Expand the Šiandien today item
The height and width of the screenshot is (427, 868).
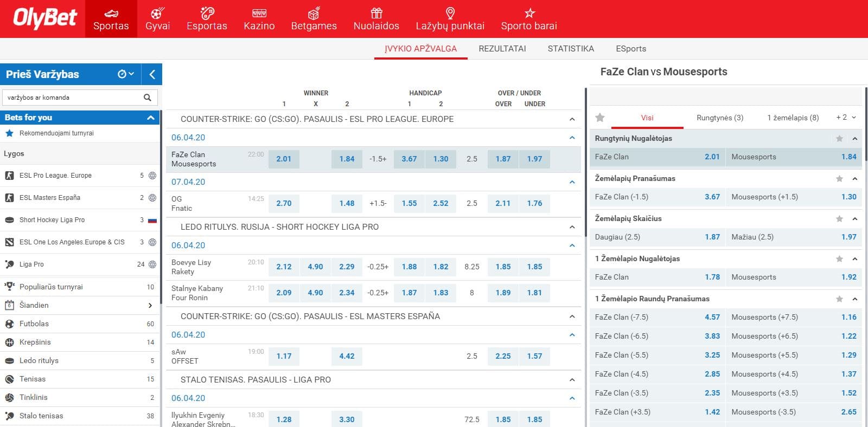coord(80,305)
